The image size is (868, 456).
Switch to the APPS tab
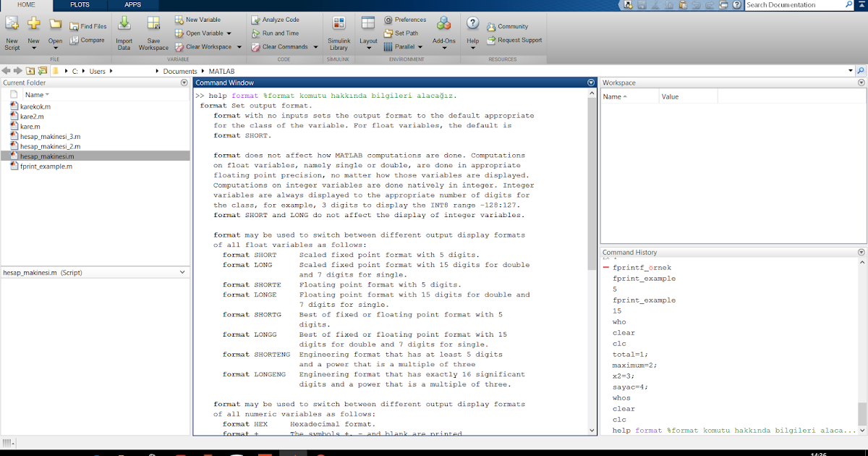(x=132, y=5)
